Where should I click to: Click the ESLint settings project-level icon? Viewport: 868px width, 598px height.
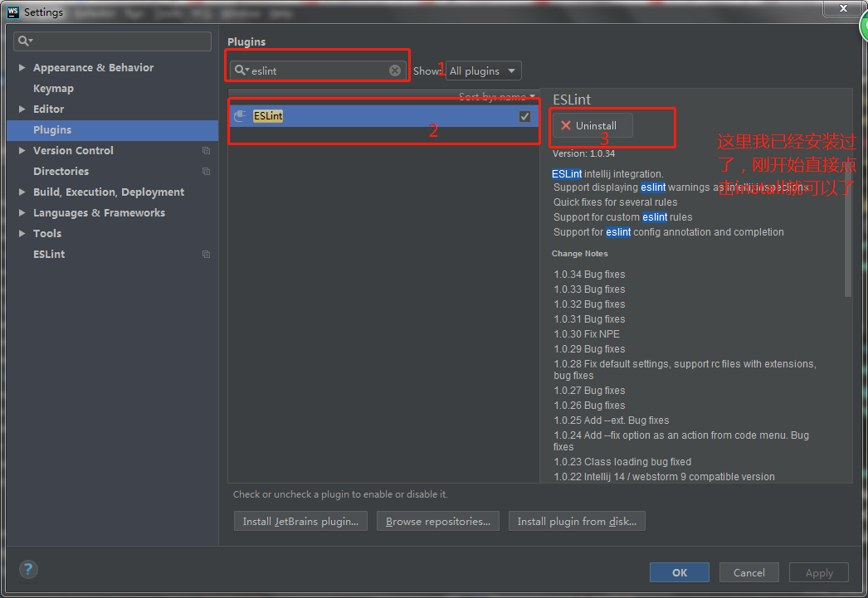pos(206,255)
